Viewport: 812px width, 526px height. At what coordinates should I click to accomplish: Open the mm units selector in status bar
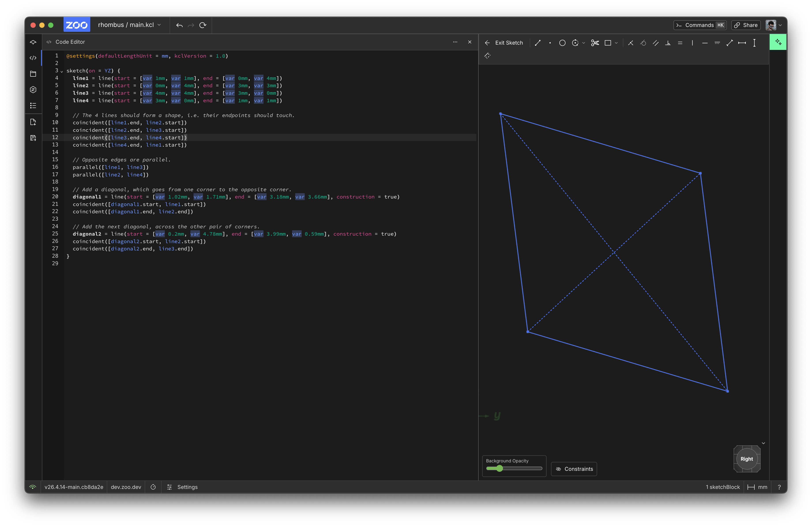(x=757, y=487)
